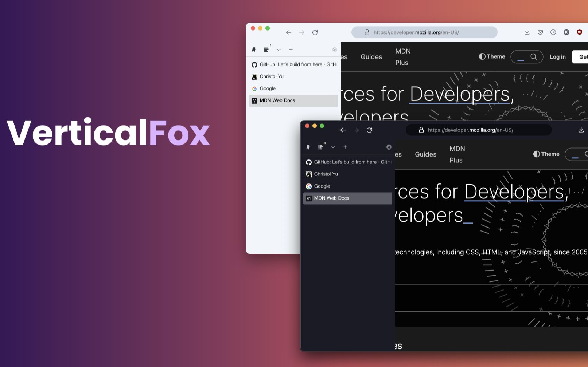
Task: Reload page in the light Firefox window
Action: click(x=315, y=32)
